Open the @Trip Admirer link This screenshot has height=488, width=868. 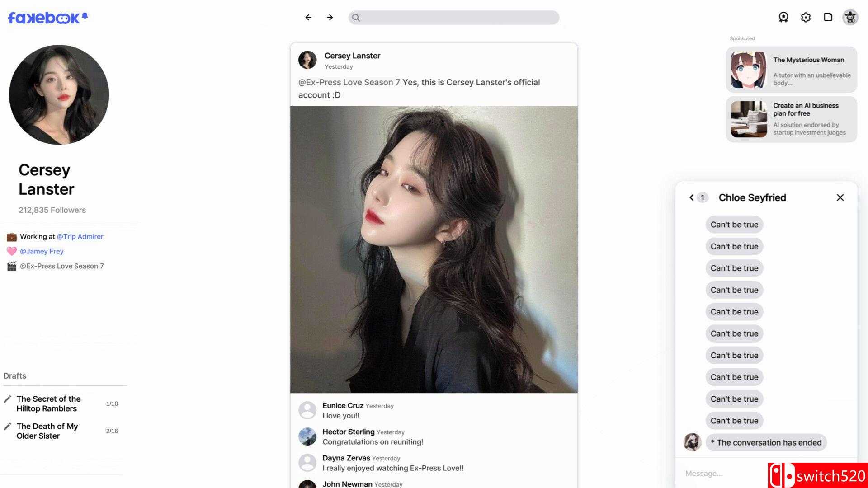click(x=80, y=236)
